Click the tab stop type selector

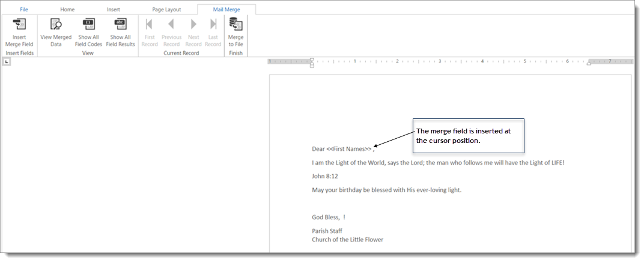tap(7, 62)
